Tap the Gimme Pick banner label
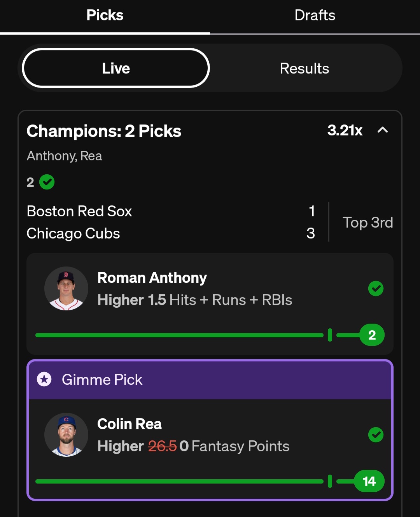The width and height of the screenshot is (420, 517). pos(102,380)
